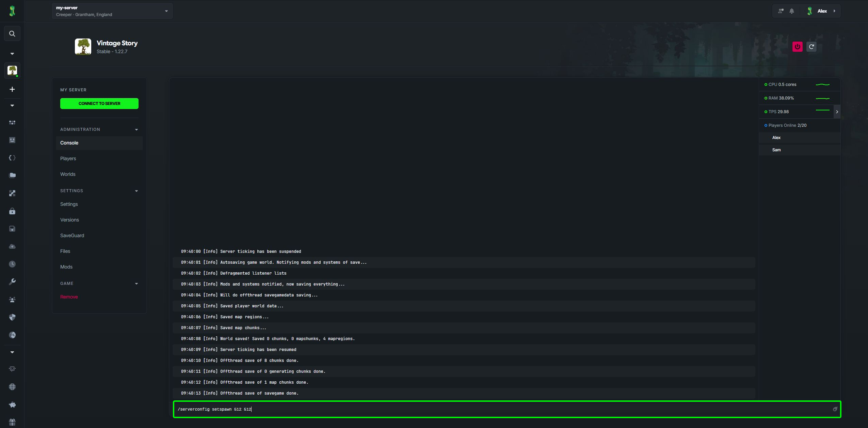Click the console command input field
Image resolution: width=868 pixels, height=428 pixels.
507,409
